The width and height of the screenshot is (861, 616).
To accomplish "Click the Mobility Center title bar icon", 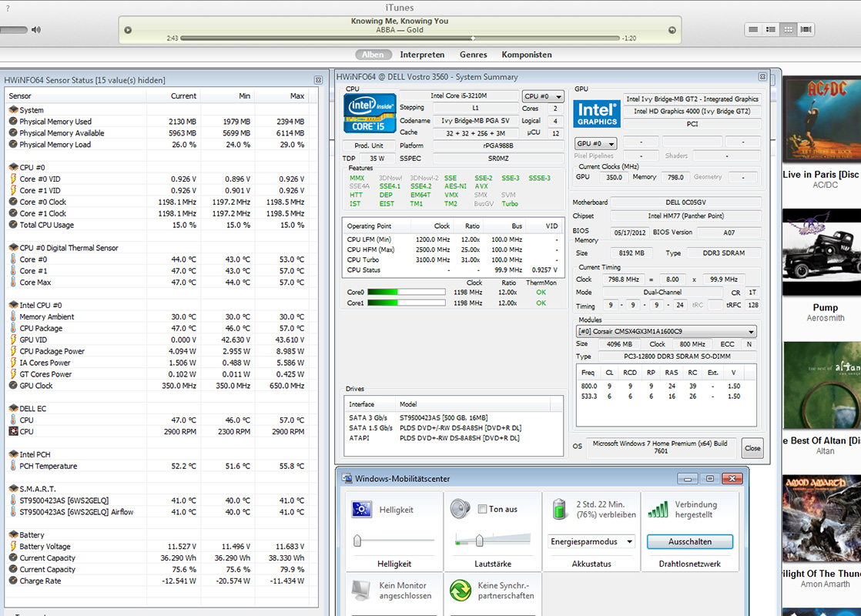I will pos(347,478).
